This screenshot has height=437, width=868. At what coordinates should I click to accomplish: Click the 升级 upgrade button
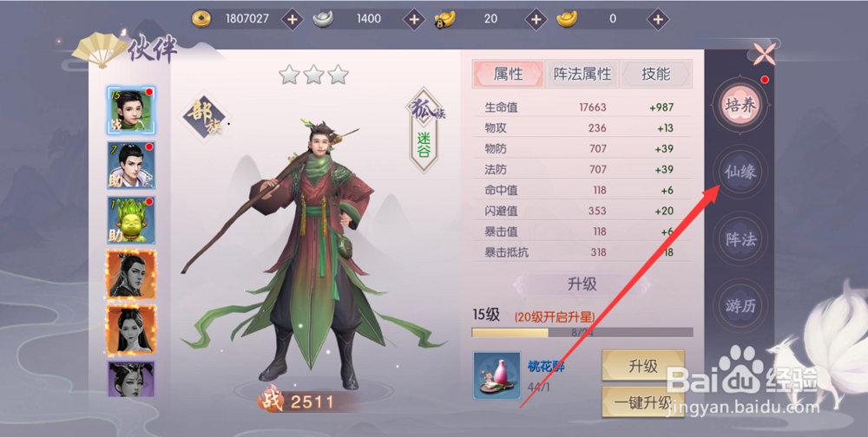point(643,365)
